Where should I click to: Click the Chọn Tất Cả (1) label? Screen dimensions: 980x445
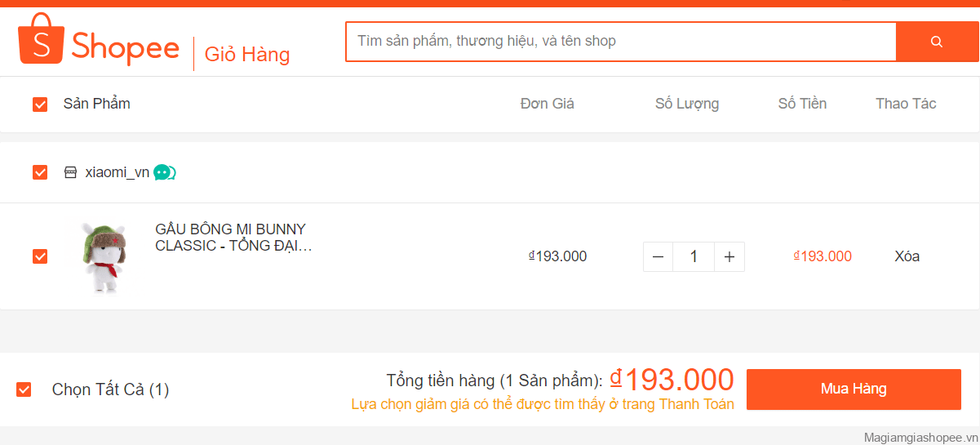[x=110, y=389]
